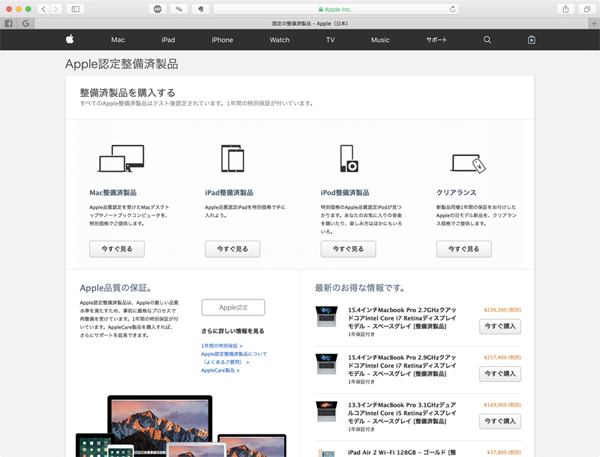Viewport: 600px width, 457px height.
Task: Click the third extension icon in Safari toolbar
Action: click(200, 9)
